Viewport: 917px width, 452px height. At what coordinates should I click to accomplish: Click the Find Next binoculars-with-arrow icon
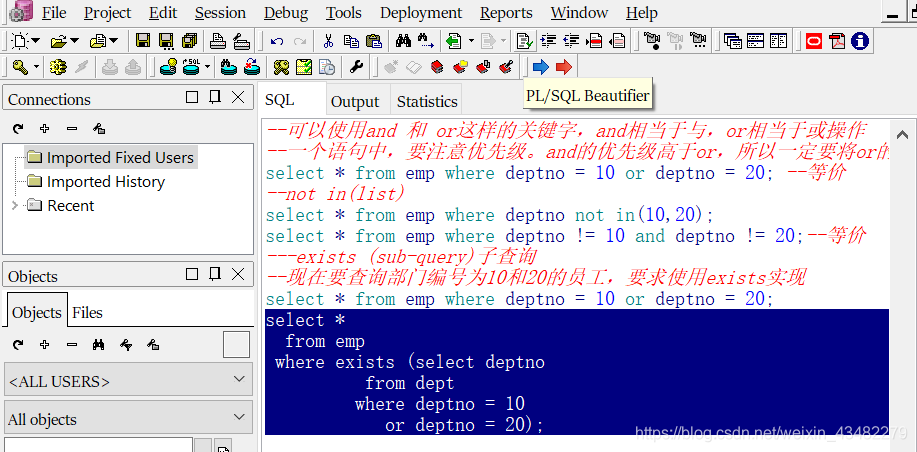tap(426, 41)
